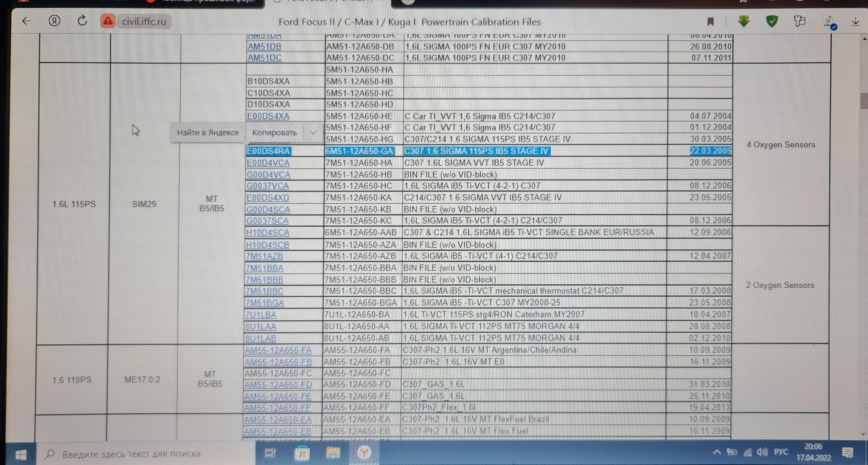The width and height of the screenshot is (868, 465).
Task: Open the volume tray icon
Action: [x=762, y=452]
